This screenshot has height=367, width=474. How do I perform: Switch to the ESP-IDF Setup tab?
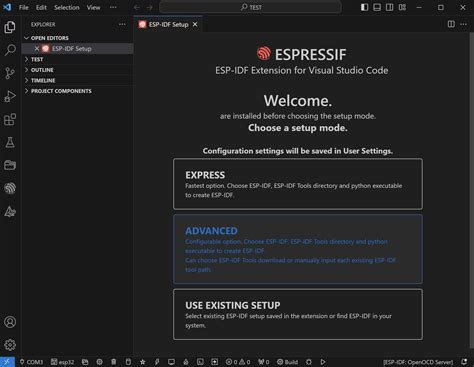[x=168, y=24]
